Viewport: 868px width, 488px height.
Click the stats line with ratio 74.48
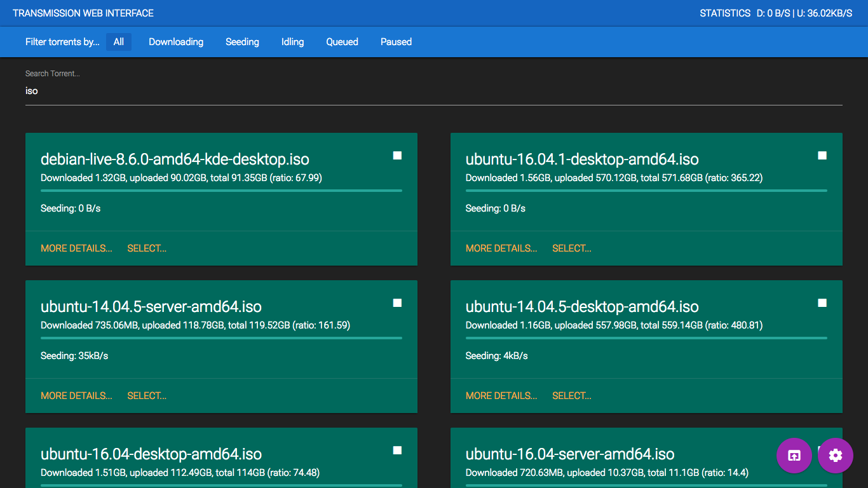tap(180, 473)
